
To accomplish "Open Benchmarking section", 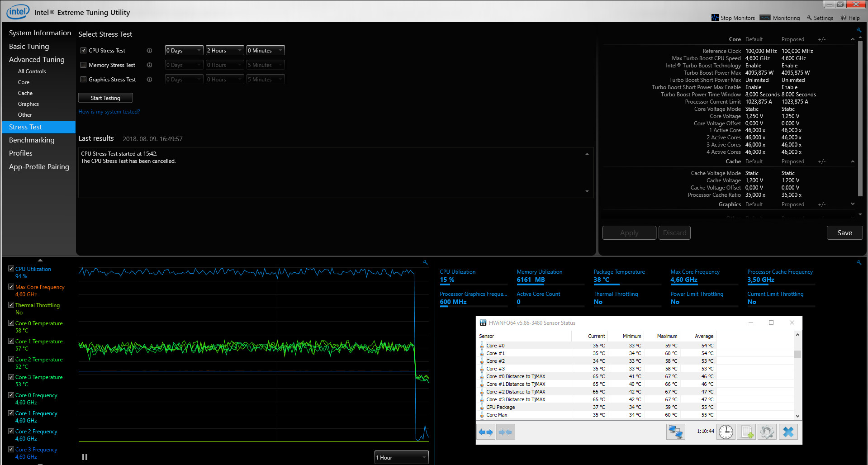I will tap(32, 140).
